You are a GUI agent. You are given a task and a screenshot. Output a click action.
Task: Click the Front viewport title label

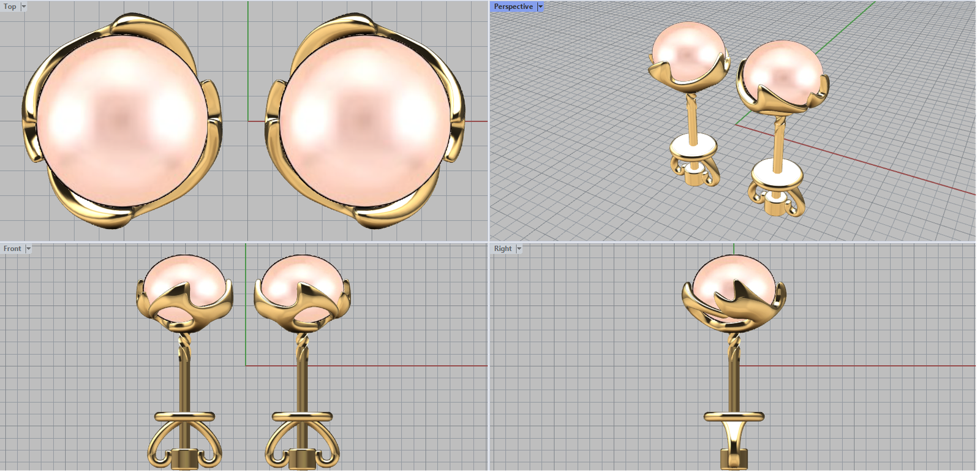point(12,249)
